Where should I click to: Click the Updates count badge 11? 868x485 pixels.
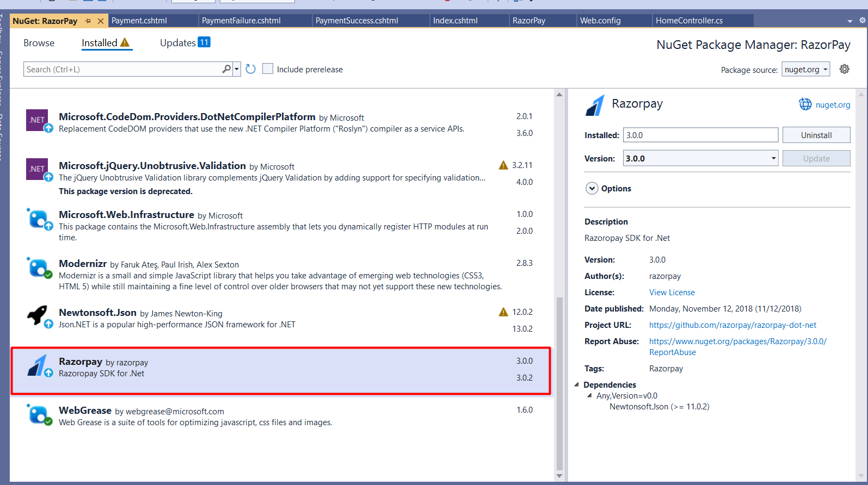point(204,42)
